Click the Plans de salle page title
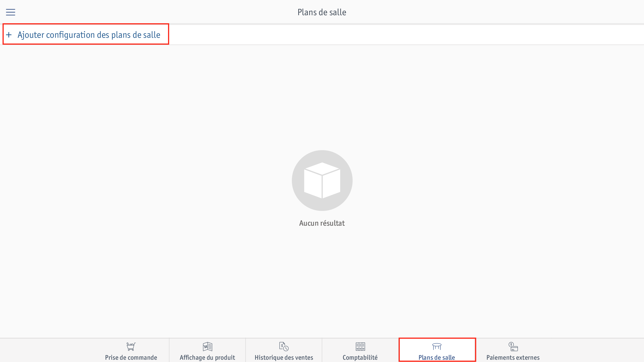Screen dimensions: 644x362 322,12
